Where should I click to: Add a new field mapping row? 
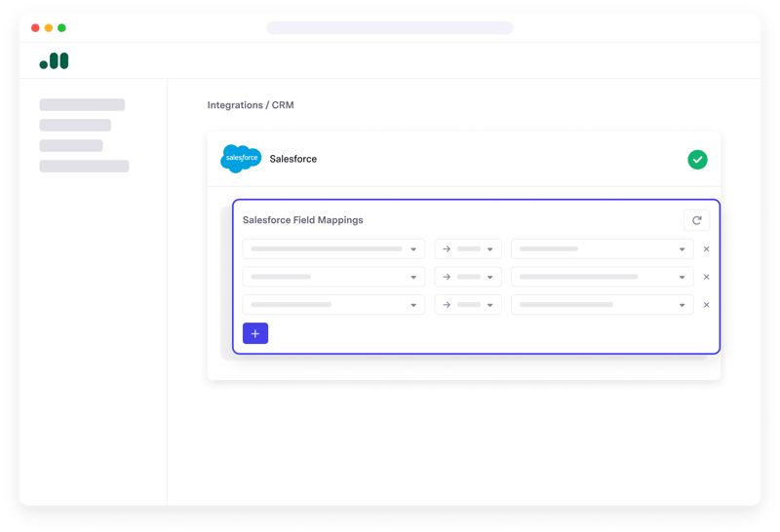click(x=255, y=333)
